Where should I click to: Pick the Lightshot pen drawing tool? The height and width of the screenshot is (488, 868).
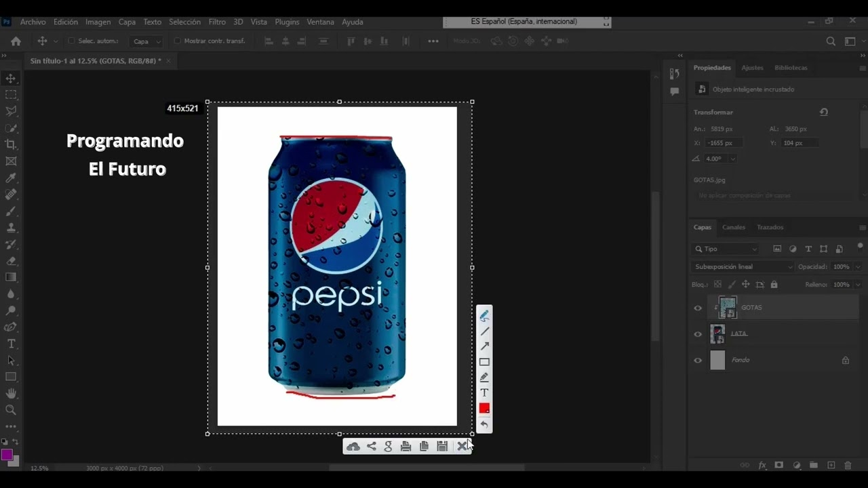pyautogui.click(x=484, y=316)
